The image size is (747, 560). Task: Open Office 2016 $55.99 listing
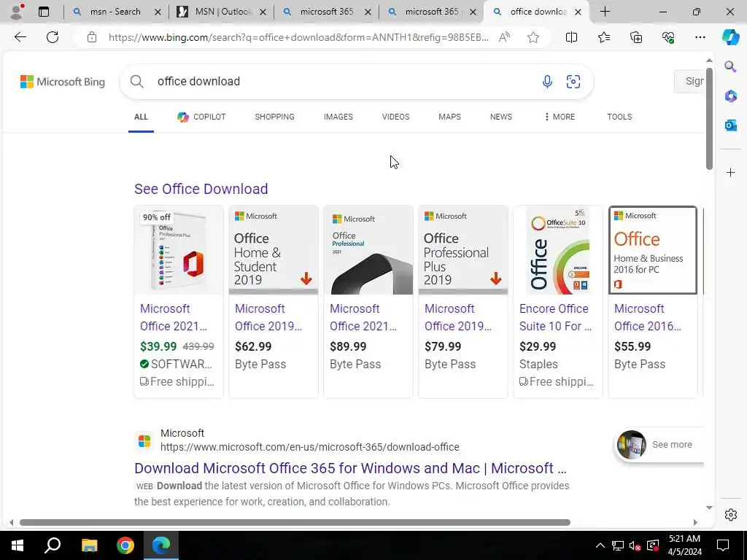coord(653,301)
